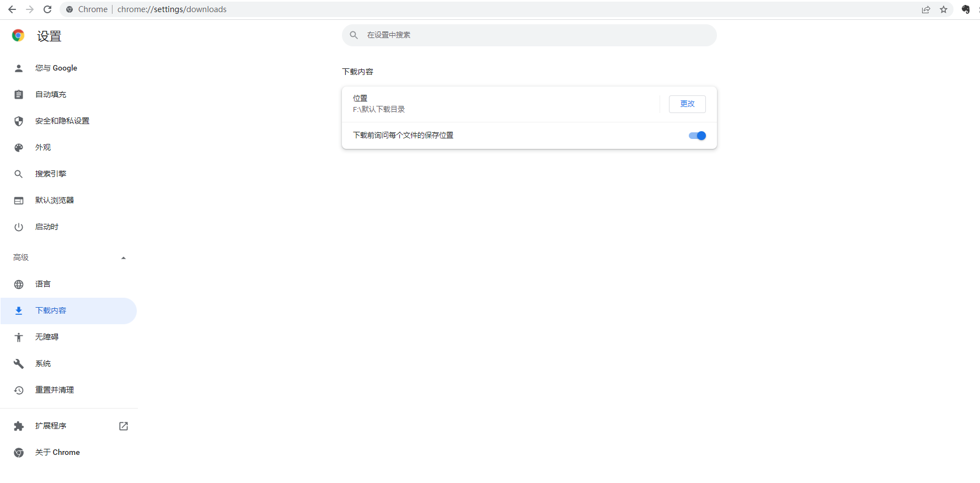Image resolution: width=980 pixels, height=483 pixels.
Task: Open 重置并清理 settings
Action: [54, 390]
